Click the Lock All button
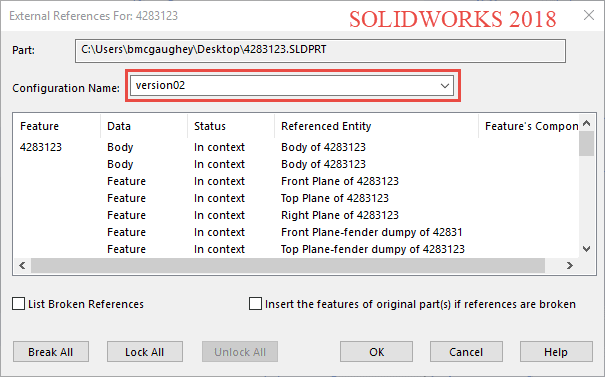Viewport: 605px width, 377px height. click(x=145, y=352)
